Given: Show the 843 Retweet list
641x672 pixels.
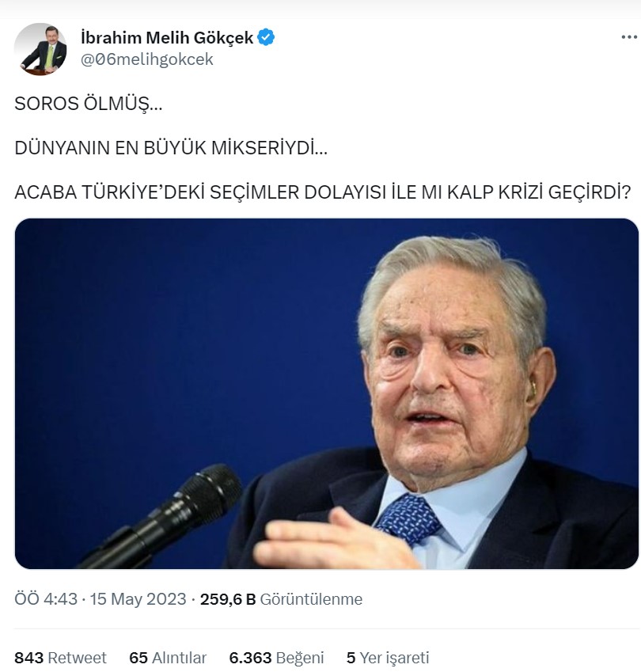Looking at the screenshot, I should point(60,658).
